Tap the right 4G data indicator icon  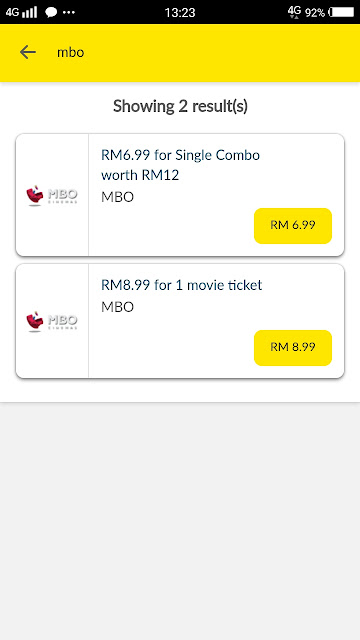294,11
